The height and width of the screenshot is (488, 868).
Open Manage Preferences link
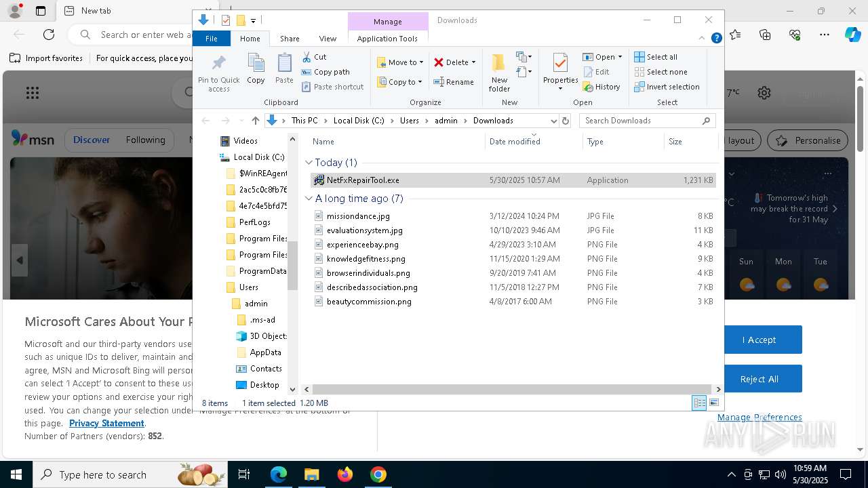[x=759, y=417]
